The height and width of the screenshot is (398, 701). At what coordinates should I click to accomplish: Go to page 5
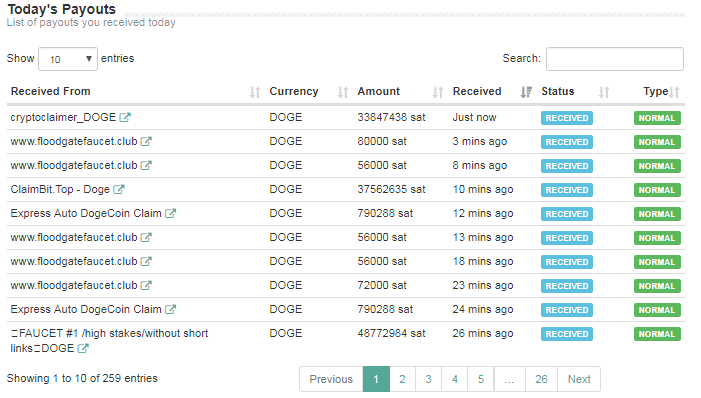click(x=481, y=379)
